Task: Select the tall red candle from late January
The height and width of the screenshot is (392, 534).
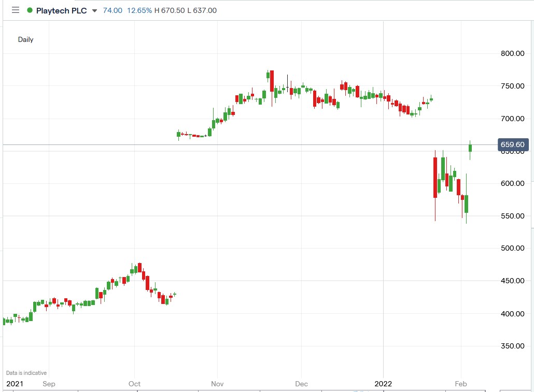Action: click(x=435, y=176)
